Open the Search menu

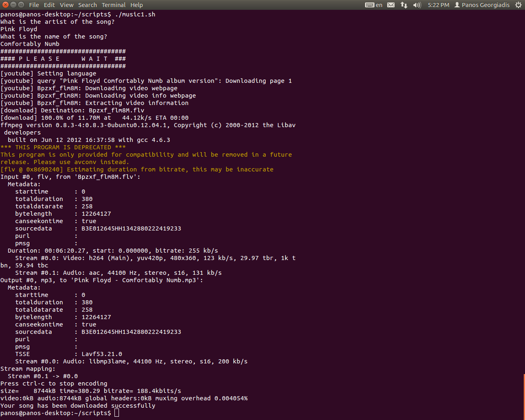(87, 5)
